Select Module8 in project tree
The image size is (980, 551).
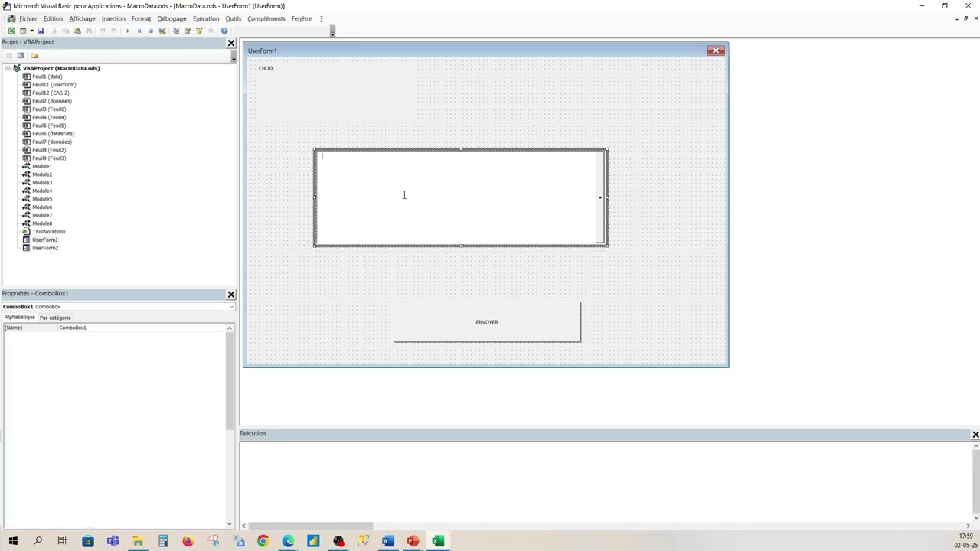pyautogui.click(x=42, y=223)
